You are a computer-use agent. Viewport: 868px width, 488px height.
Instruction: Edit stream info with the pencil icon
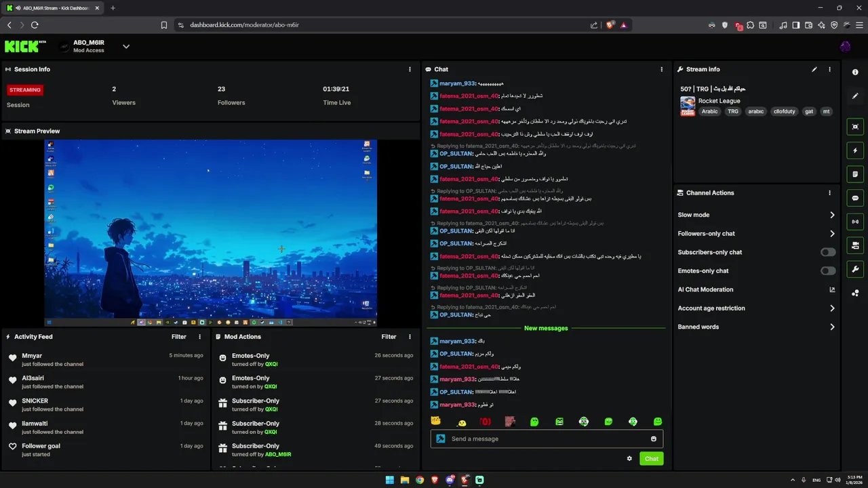pos(814,69)
